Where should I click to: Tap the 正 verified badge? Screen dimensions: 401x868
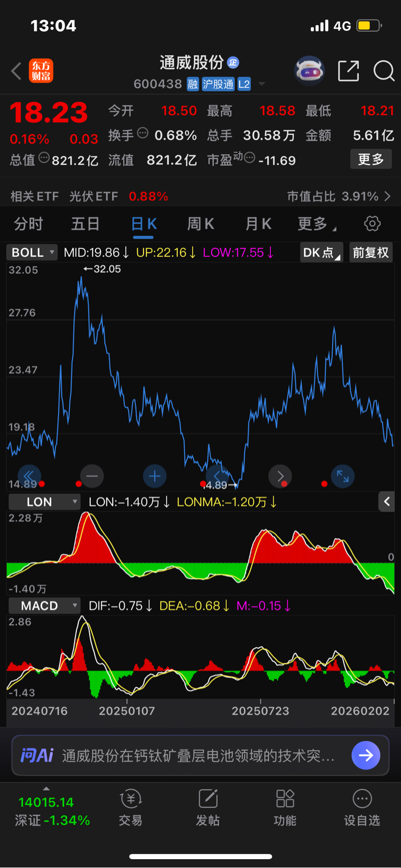point(233,63)
